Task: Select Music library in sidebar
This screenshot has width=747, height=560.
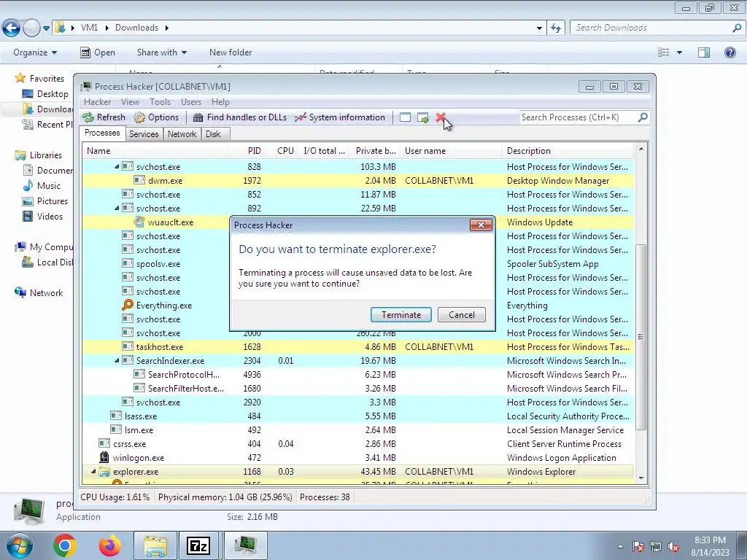Action: (42, 186)
